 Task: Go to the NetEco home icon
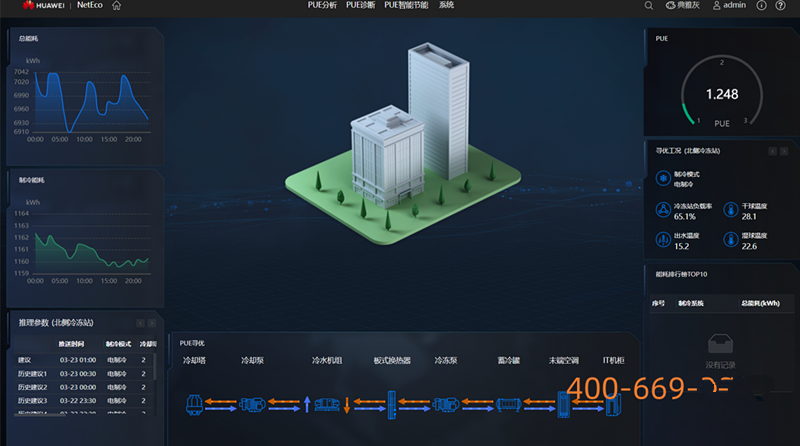click(116, 6)
